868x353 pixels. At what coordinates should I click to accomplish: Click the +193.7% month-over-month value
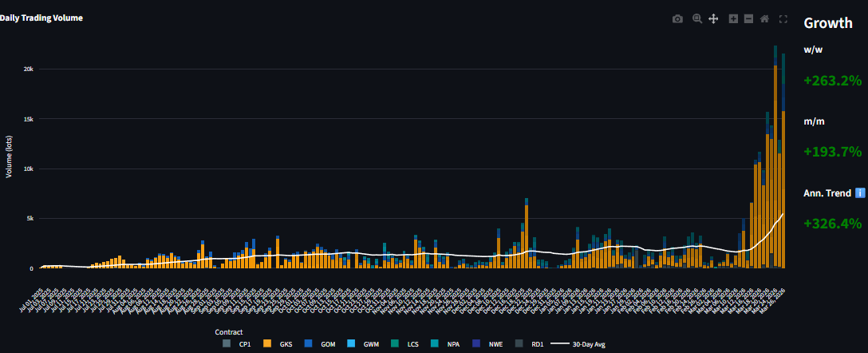tap(833, 152)
